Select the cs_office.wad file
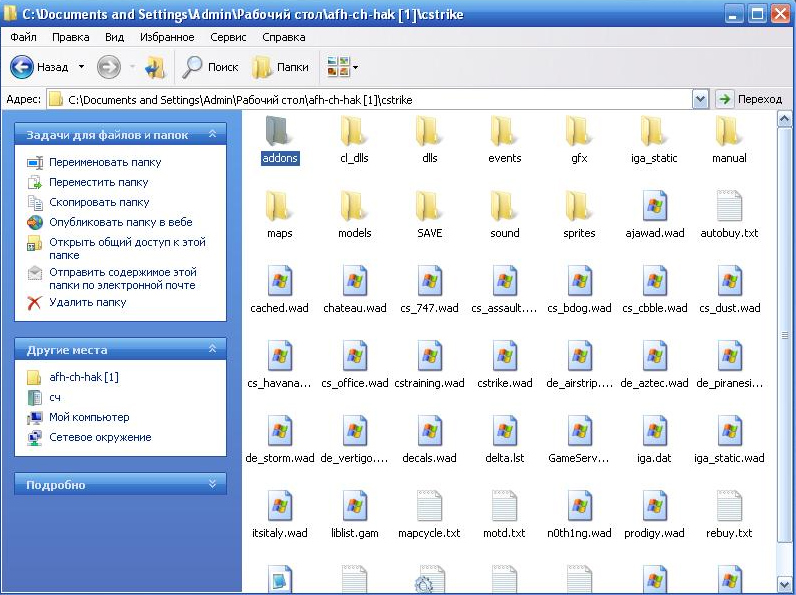The image size is (796, 595). (354, 363)
